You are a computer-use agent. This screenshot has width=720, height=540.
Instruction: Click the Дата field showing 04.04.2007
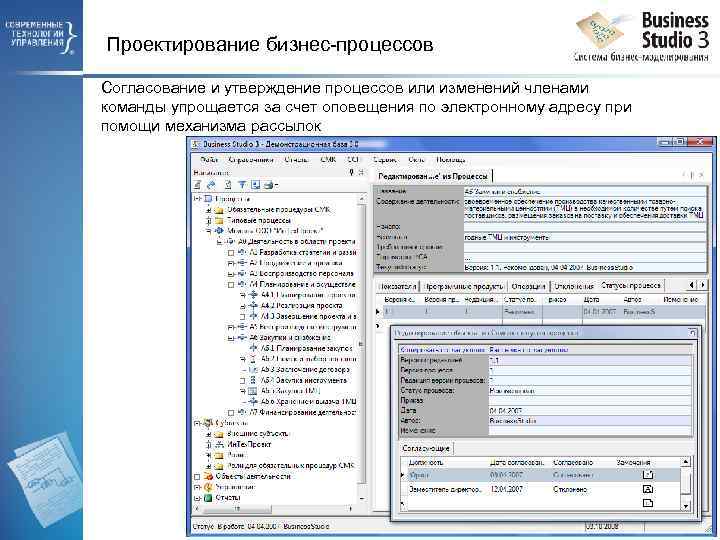click(x=590, y=411)
